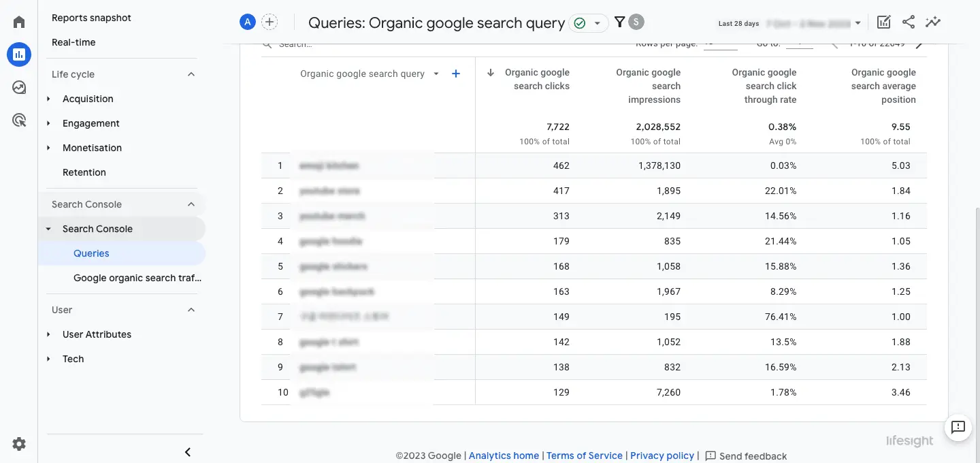Screen dimensions: 980x463
Task: Open the Real-time report
Action: [73, 42]
